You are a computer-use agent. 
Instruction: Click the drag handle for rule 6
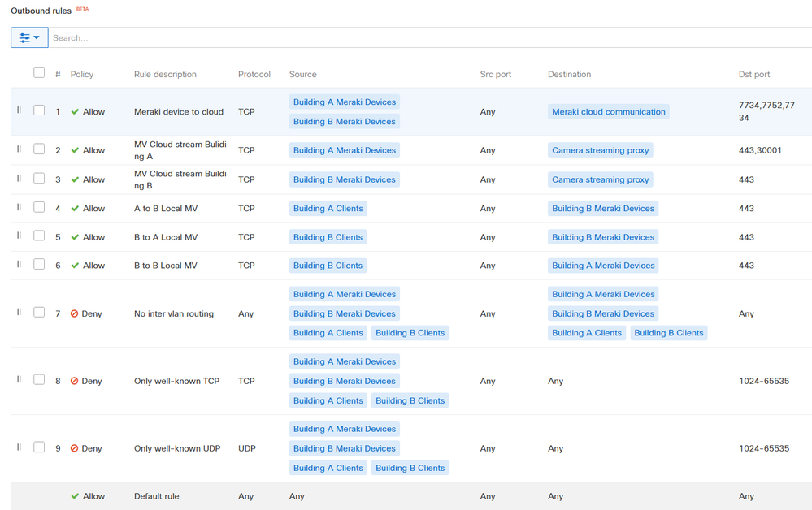pos(20,264)
